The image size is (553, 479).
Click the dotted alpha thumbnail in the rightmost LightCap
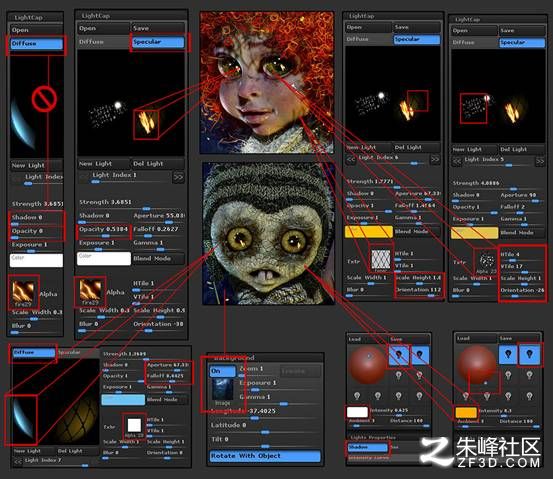(487, 261)
